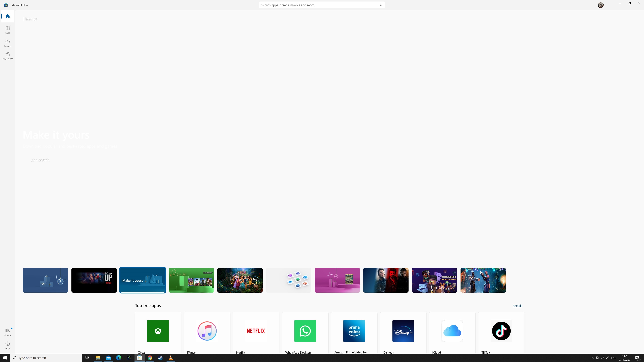Click See all for Top free apps
Screen dimensions: 644x362
click(517, 306)
